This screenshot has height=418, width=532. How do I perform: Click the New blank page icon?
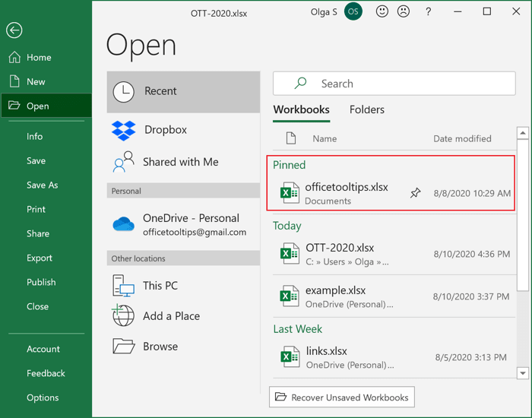point(14,81)
